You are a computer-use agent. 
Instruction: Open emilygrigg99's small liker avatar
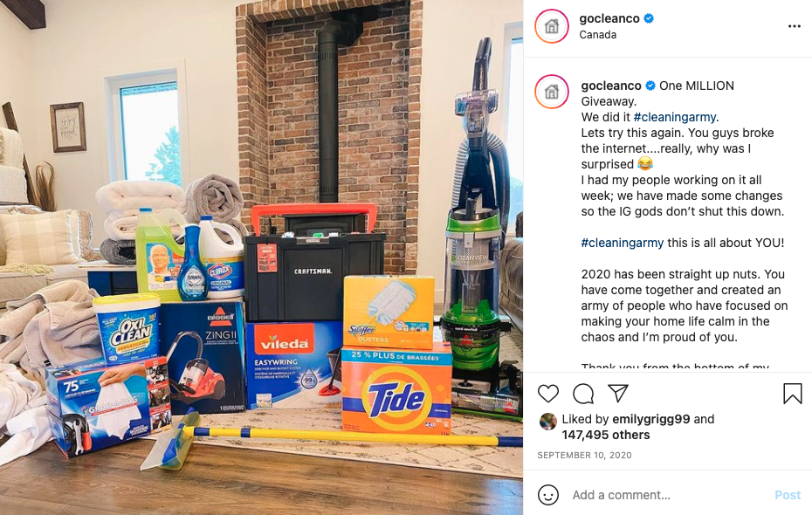(x=548, y=422)
